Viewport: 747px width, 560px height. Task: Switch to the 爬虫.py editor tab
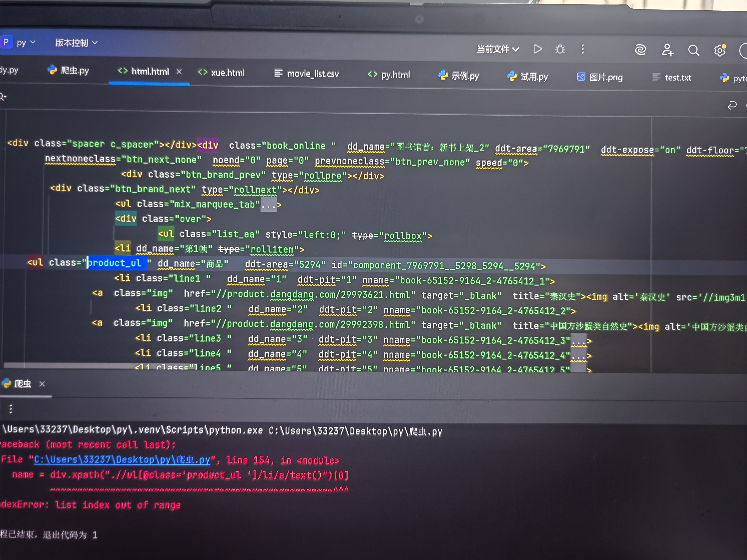(69, 71)
